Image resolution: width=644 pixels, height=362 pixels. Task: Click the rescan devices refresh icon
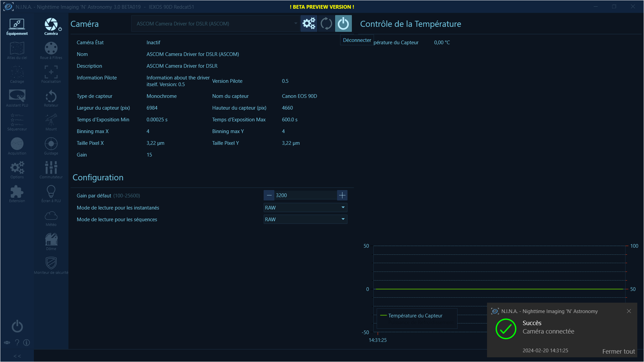(326, 23)
